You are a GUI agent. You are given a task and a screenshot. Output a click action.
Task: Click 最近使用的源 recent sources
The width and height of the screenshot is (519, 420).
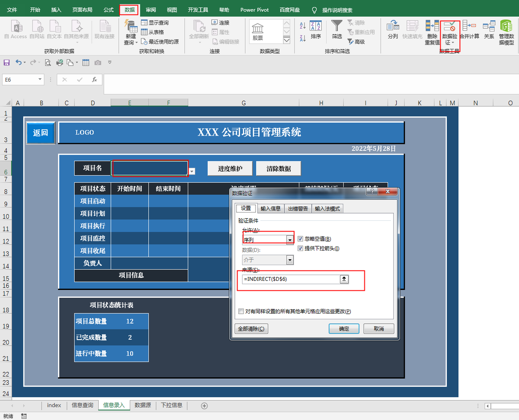160,41
